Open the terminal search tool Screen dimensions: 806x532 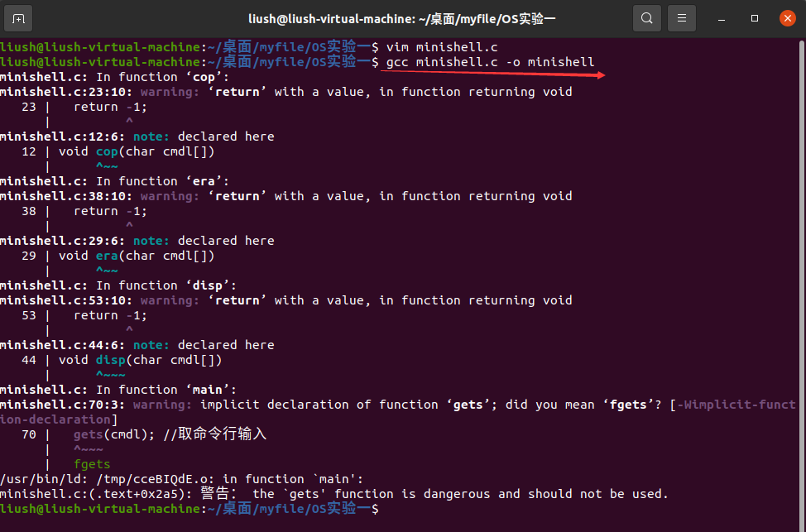click(646, 17)
